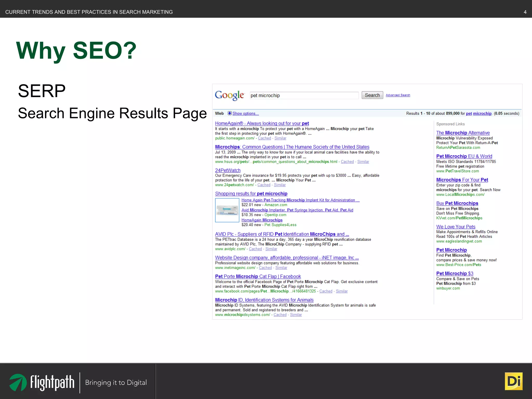
Task: Open Cached link for public.homeagain.com
Action: [x=264, y=138]
